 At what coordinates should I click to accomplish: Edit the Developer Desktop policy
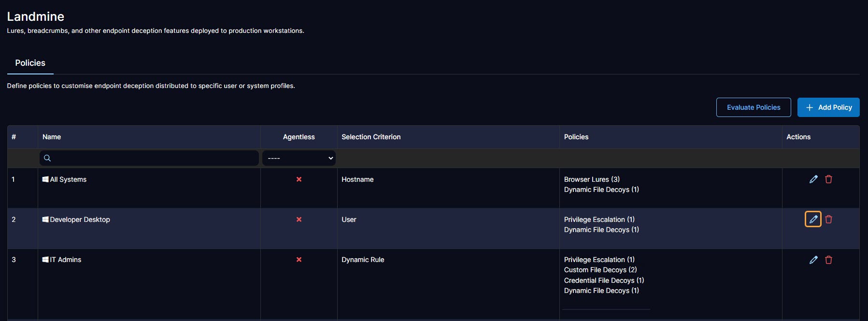(813, 219)
